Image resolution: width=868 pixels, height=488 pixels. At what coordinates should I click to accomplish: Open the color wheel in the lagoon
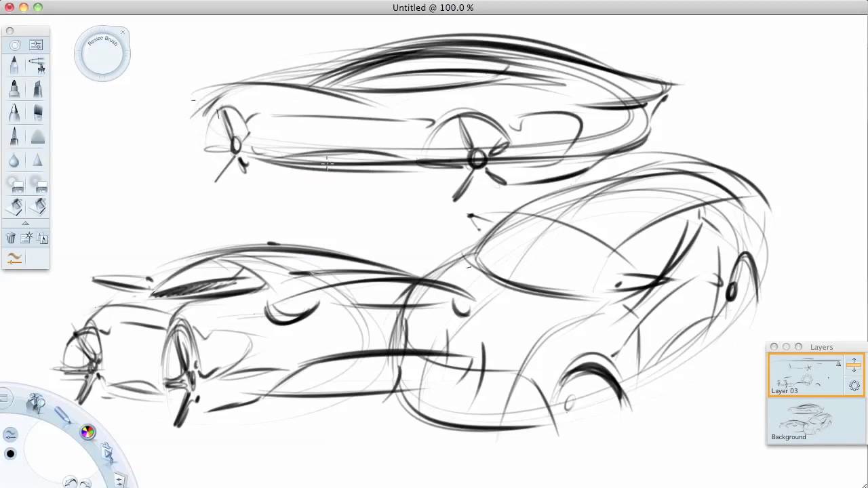tap(87, 432)
